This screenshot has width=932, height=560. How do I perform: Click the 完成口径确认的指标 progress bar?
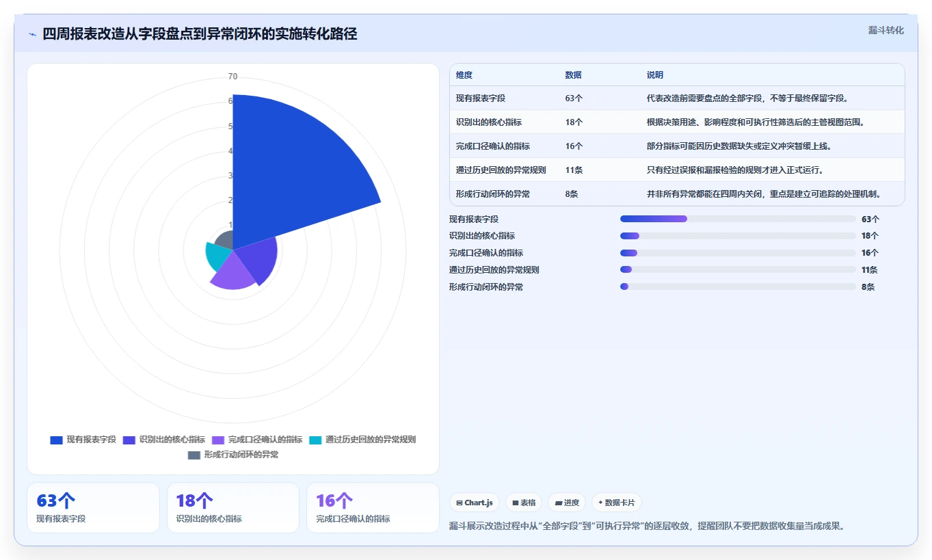pyautogui.click(x=738, y=253)
